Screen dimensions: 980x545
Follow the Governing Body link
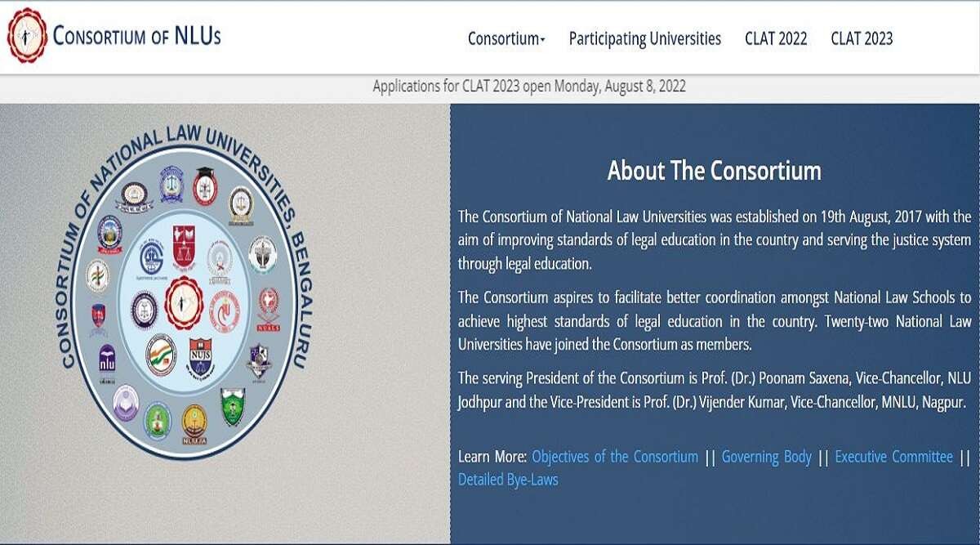point(767,457)
